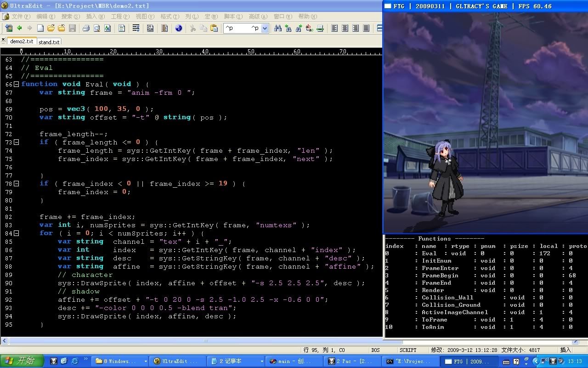Click the editor horizontal scrollbar thumb

(206, 341)
